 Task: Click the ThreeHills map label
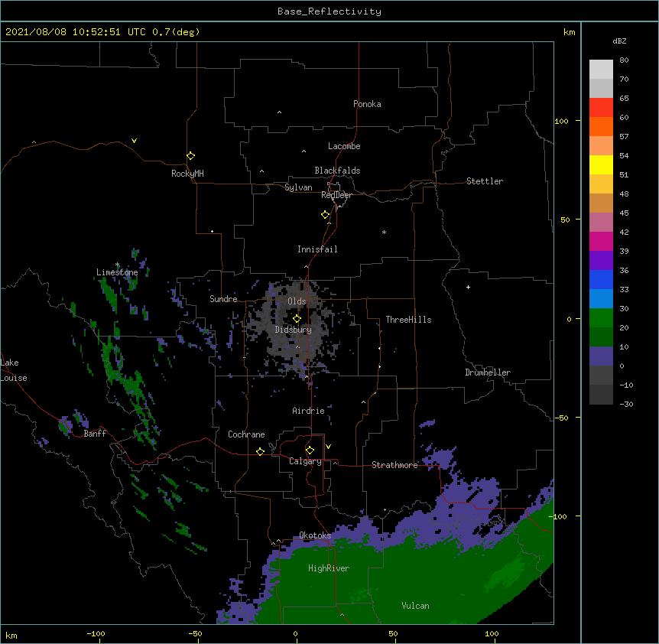pos(408,320)
